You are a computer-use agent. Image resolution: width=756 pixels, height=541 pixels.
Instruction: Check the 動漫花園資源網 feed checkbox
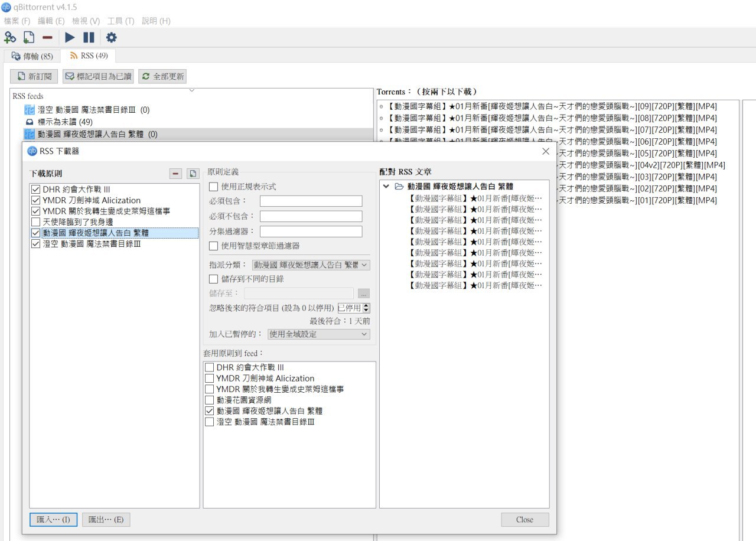[x=209, y=400]
